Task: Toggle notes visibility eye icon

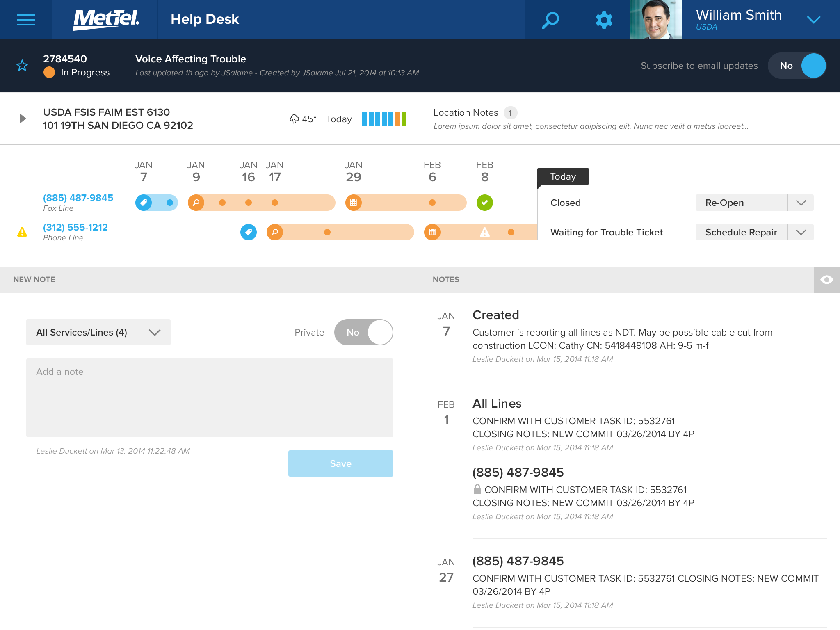Action: pos(826,280)
